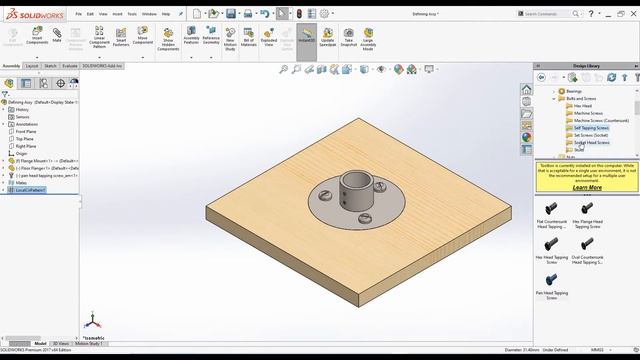The height and width of the screenshot is (360, 640).
Task: Click the Save icon in the top toolbar
Action: [x=231, y=14]
